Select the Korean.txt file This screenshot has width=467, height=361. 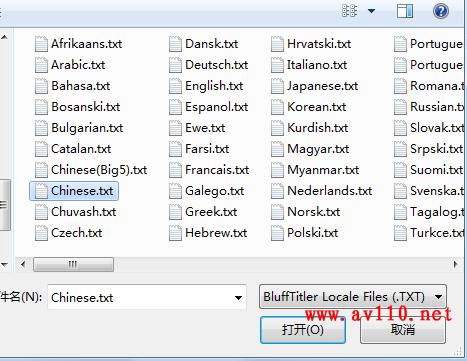coord(309,107)
